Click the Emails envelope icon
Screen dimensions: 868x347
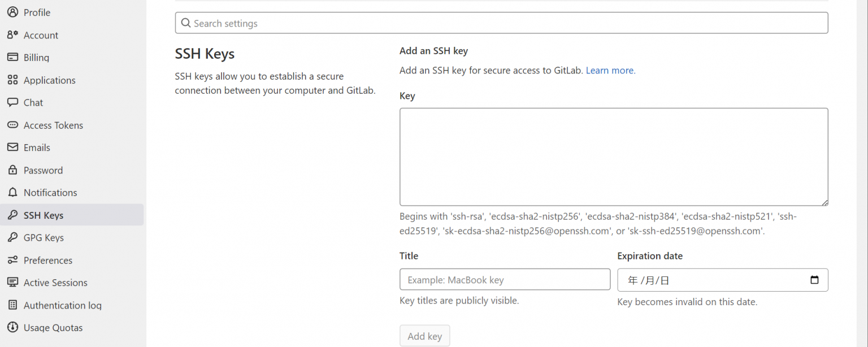(x=12, y=148)
